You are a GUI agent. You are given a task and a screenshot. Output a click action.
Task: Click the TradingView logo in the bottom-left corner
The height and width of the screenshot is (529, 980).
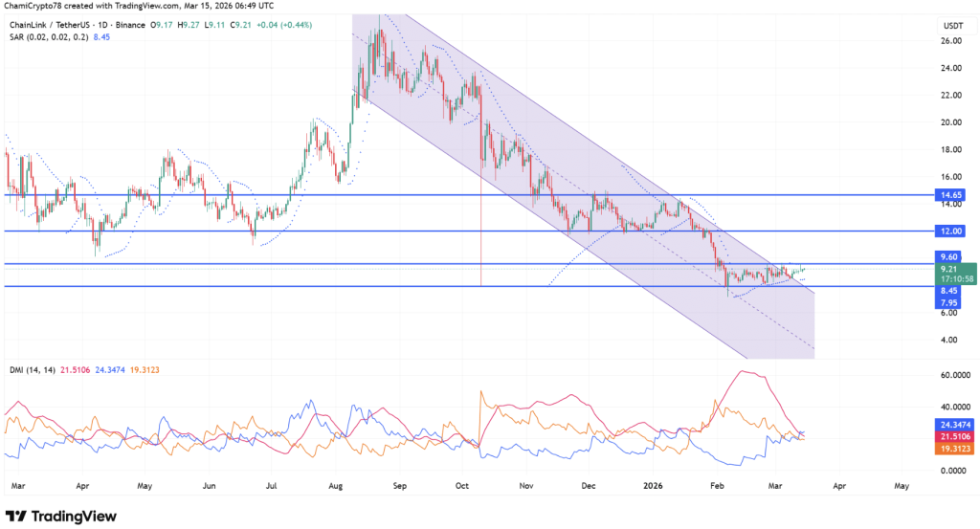[61, 517]
